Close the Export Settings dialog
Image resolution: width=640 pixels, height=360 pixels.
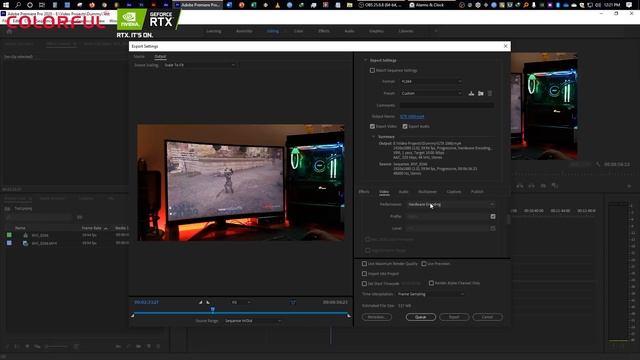pyautogui.click(x=505, y=46)
